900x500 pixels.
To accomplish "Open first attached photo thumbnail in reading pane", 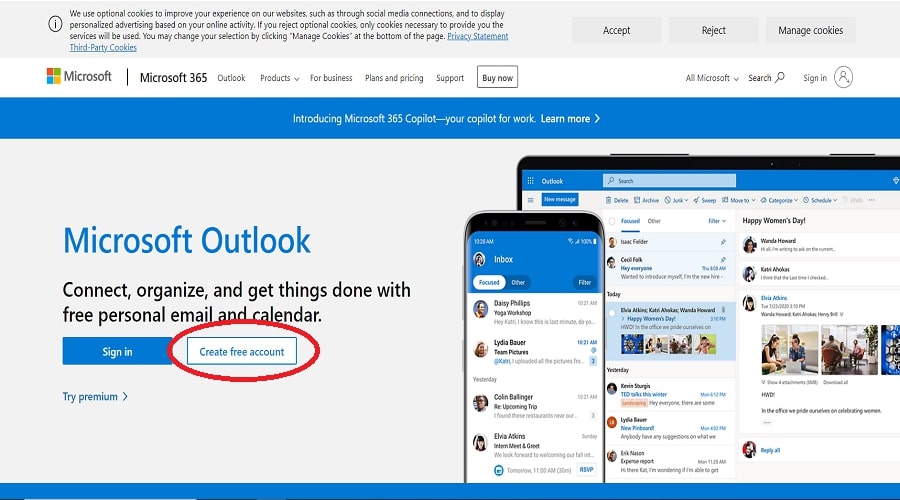I will tap(790, 350).
